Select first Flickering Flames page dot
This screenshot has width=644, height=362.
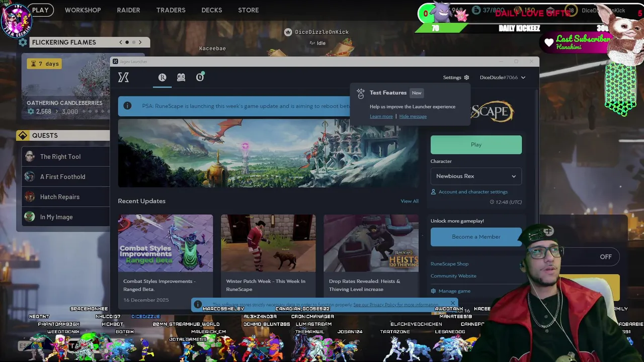[x=127, y=42]
